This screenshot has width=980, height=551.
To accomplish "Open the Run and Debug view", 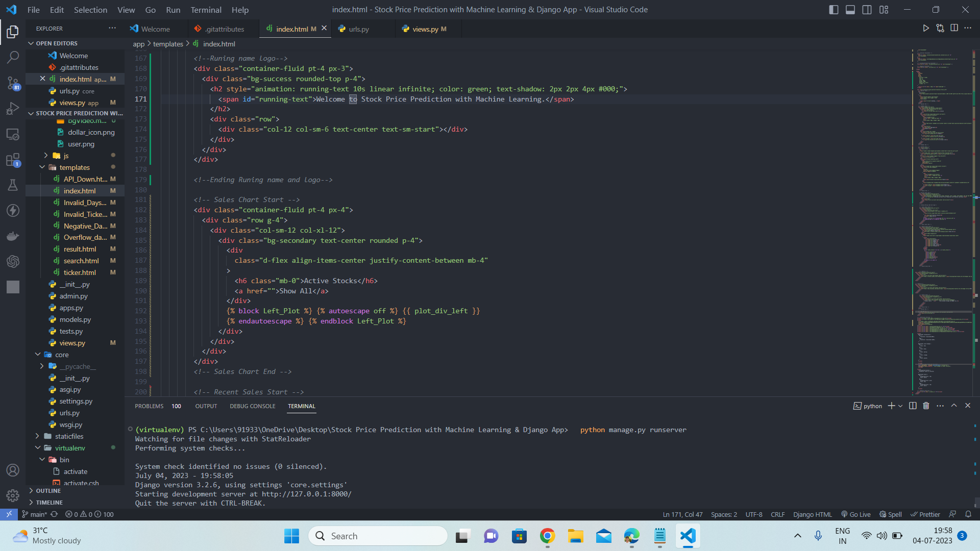I will 13,109.
